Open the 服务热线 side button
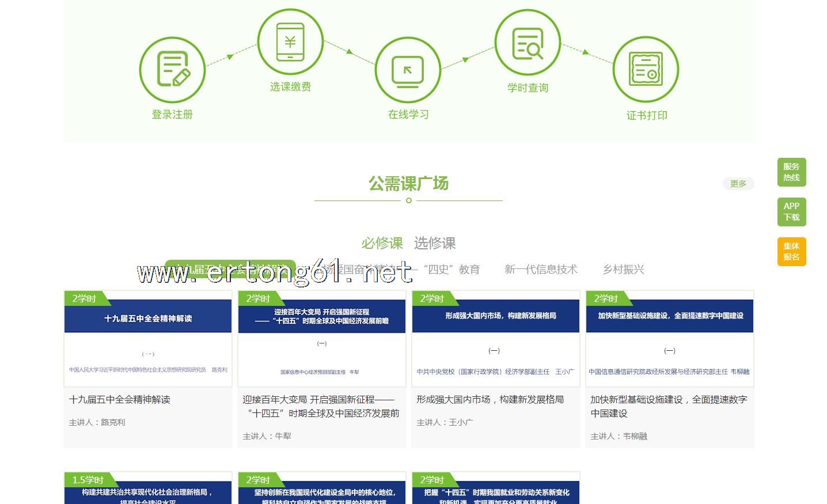 [791, 172]
